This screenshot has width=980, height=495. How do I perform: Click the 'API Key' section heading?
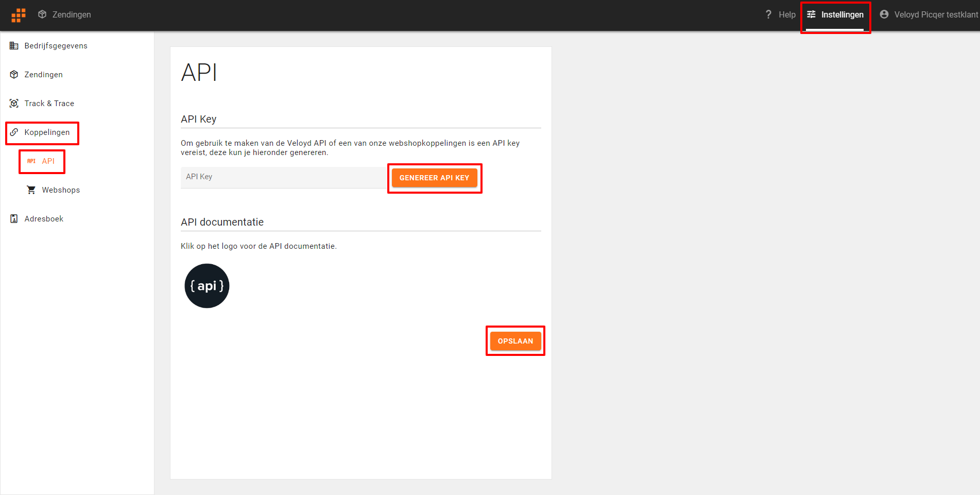[199, 119]
